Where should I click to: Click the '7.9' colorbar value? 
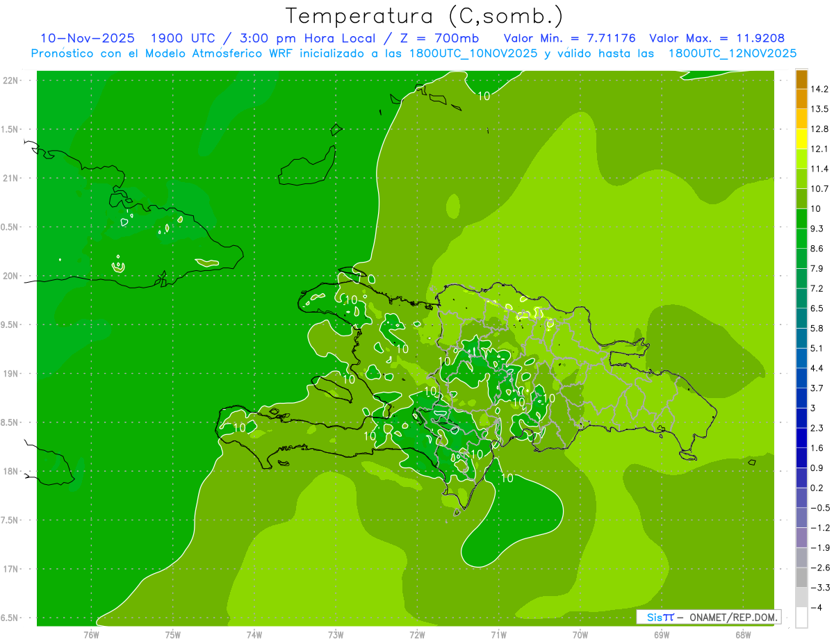point(817,268)
